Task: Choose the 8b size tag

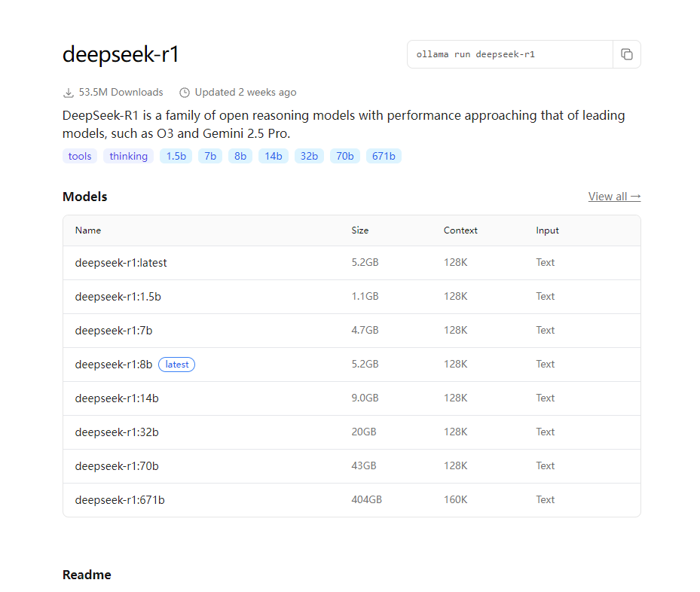Action: click(x=240, y=157)
